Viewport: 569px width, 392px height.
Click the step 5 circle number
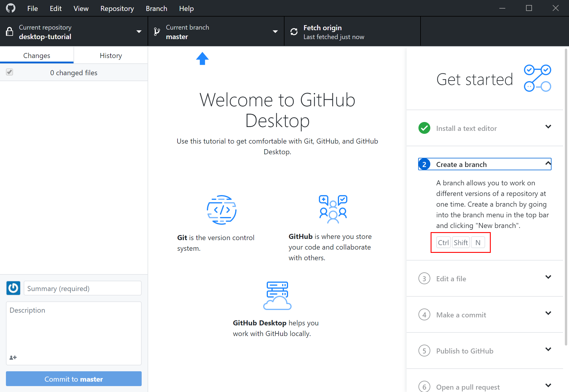coord(424,351)
